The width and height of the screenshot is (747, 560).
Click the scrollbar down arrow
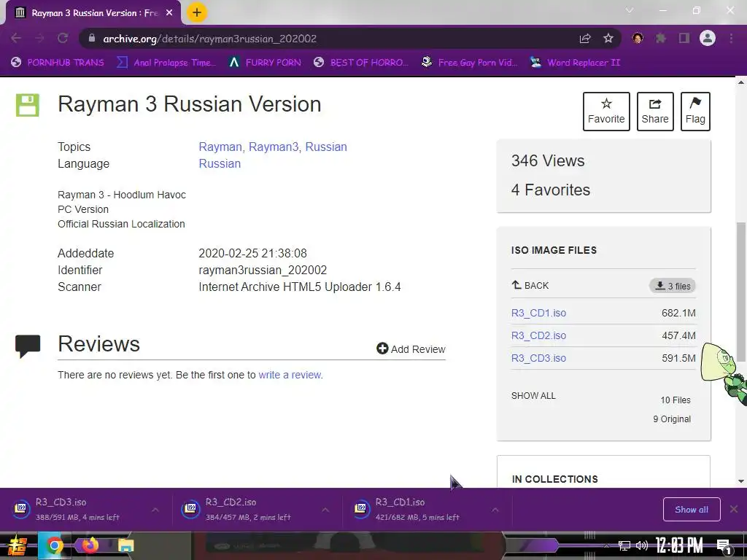coord(741,481)
